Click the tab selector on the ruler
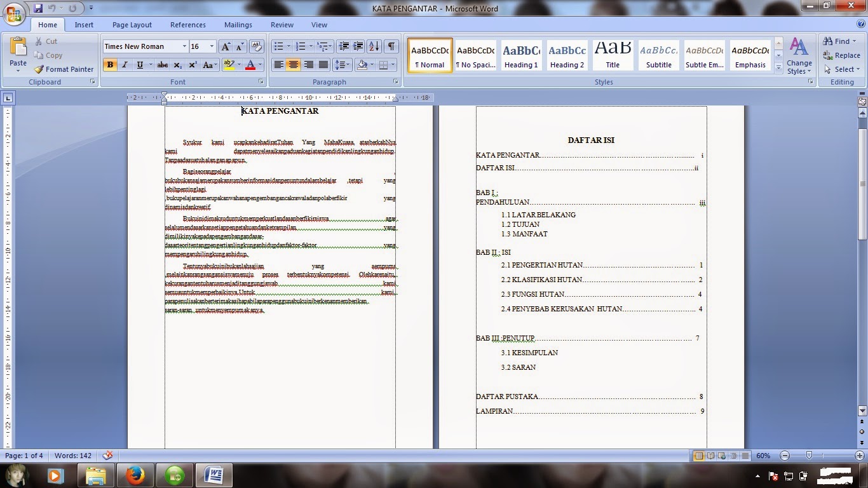The height and width of the screenshot is (488, 868). coord(8,98)
